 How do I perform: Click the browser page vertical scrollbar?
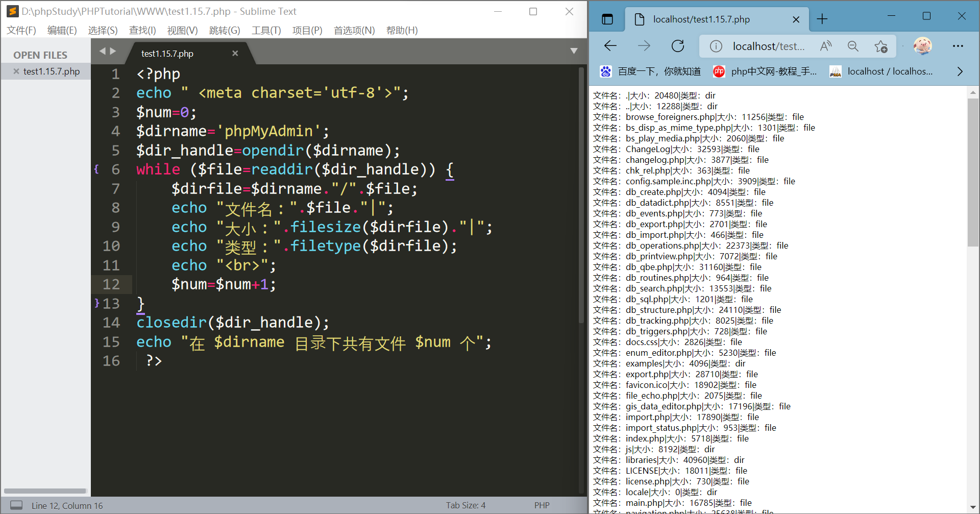[x=973, y=173]
